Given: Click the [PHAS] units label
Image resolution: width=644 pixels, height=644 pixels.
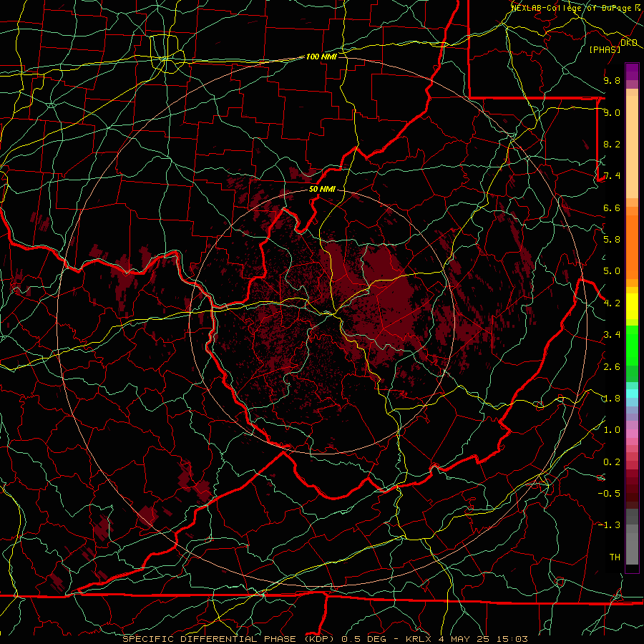Looking at the screenshot, I should 605,50.
